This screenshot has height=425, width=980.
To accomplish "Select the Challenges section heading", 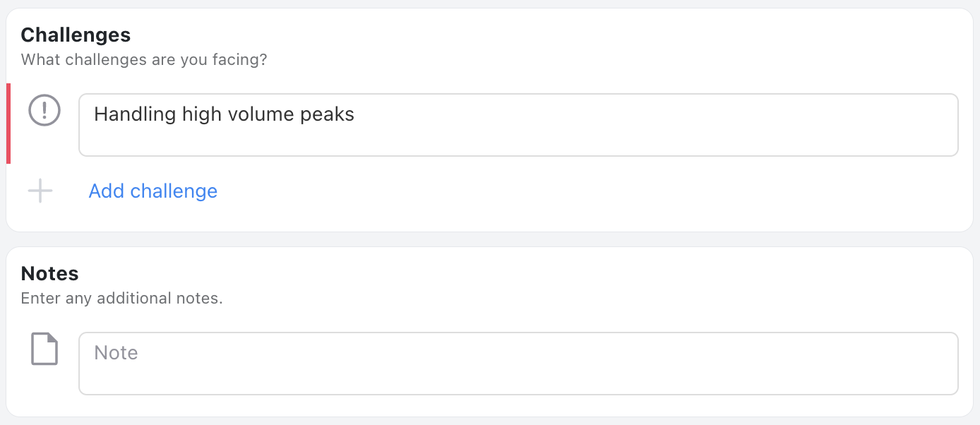I will click(76, 35).
